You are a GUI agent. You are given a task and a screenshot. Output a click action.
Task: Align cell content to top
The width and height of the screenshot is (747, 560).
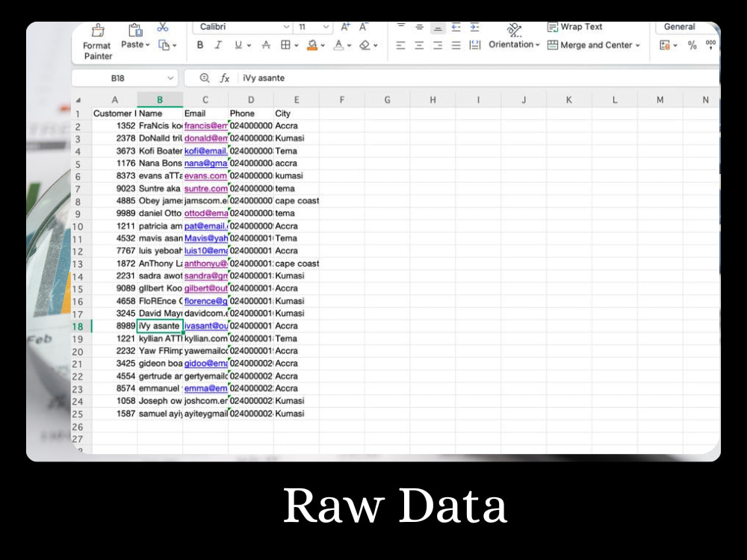400,26
